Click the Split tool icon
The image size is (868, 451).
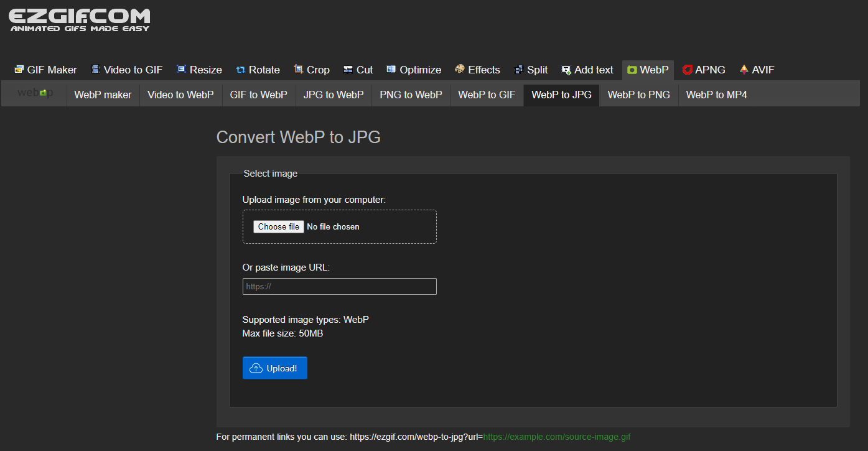tap(519, 70)
